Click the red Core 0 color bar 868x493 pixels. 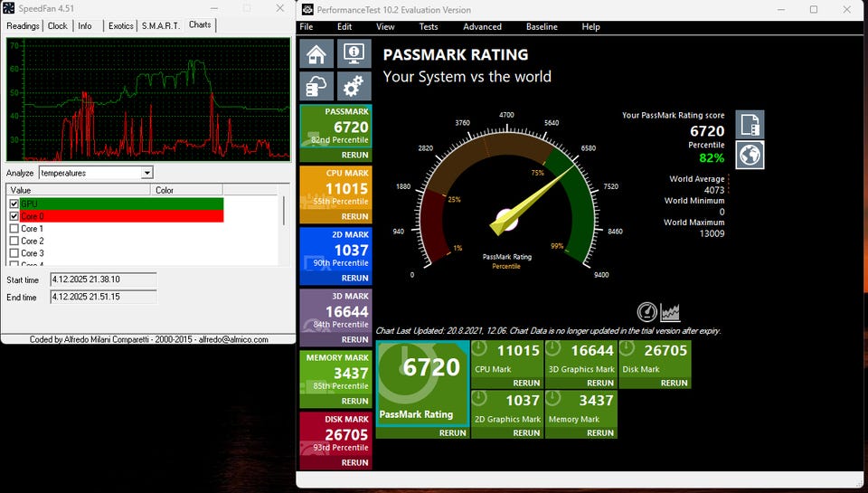point(122,216)
